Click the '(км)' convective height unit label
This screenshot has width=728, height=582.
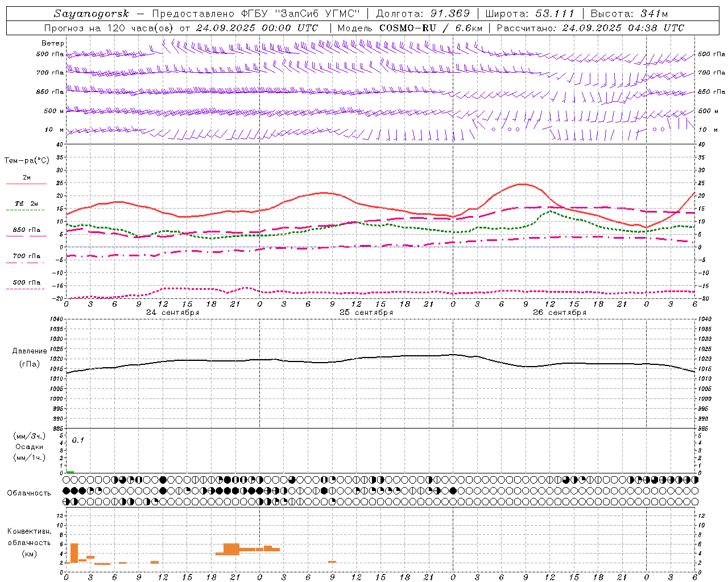coord(30,554)
